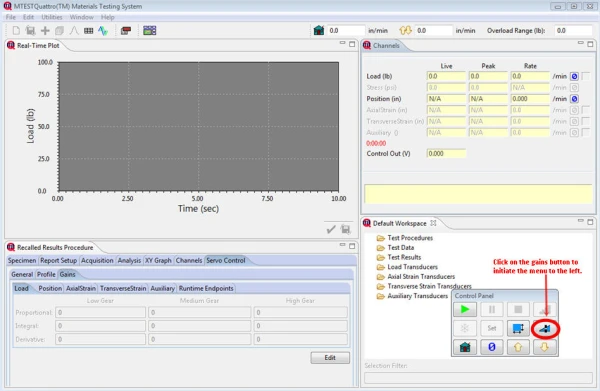Click the yellow up arrow in Control Panel
The height and width of the screenshot is (391, 600).
[x=518, y=347]
